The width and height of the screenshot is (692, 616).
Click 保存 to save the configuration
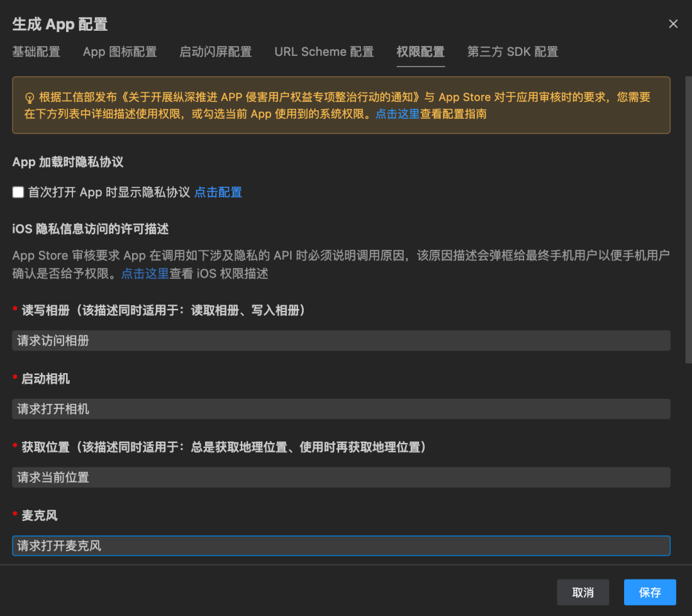coord(650,592)
